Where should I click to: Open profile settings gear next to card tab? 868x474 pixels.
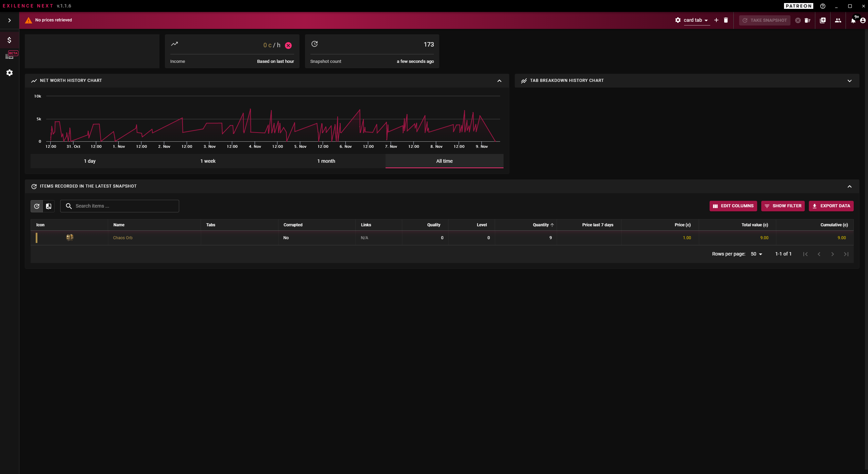678,20
